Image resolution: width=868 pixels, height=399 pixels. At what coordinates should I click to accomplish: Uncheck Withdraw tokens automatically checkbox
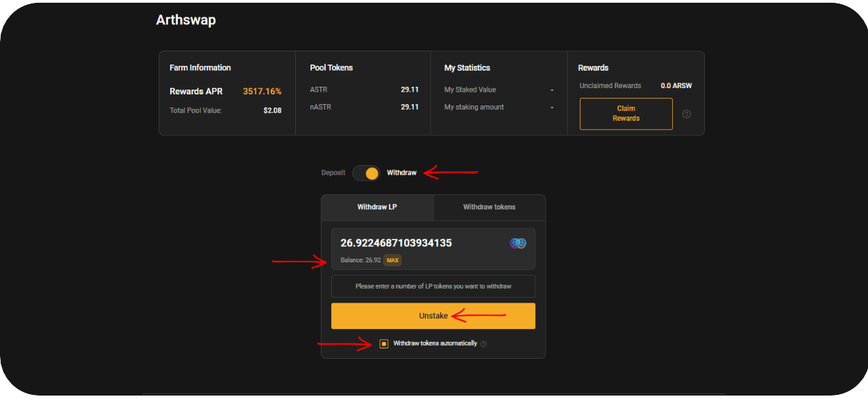click(x=384, y=343)
